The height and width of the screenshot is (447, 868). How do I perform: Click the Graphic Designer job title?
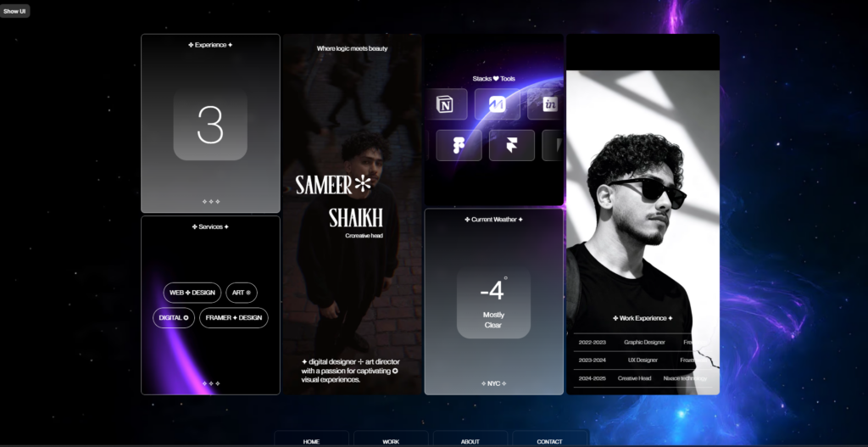pos(644,343)
